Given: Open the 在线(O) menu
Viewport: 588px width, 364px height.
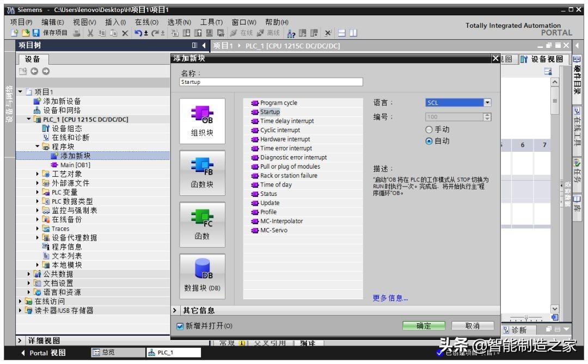Looking at the screenshot, I should pyautogui.click(x=146, y=22).
